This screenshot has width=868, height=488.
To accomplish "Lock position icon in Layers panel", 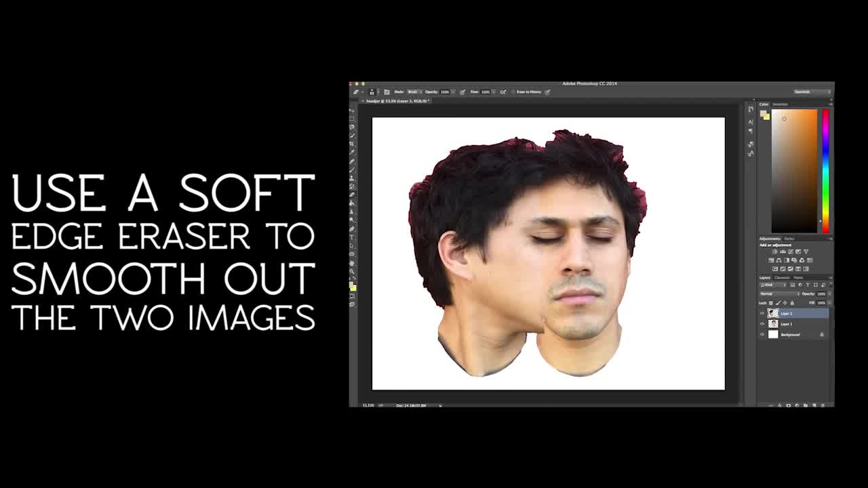I will (785, 303).
